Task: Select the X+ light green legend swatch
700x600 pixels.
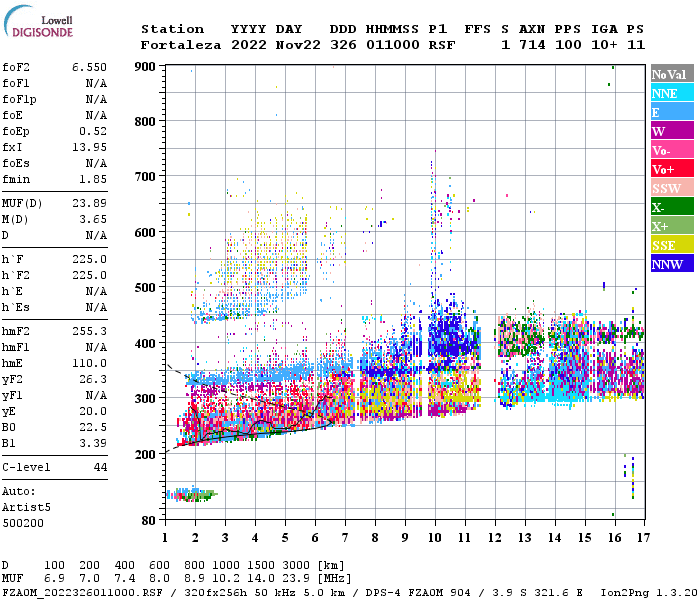Action: (x=672, y=226)
